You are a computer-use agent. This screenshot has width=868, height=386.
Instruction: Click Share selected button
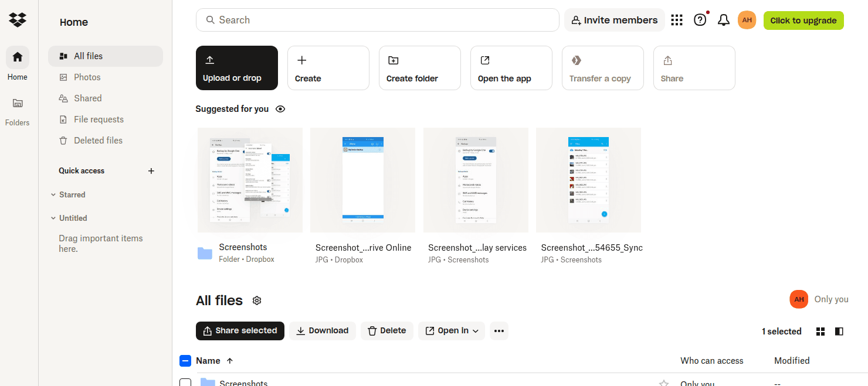(240, 331)
